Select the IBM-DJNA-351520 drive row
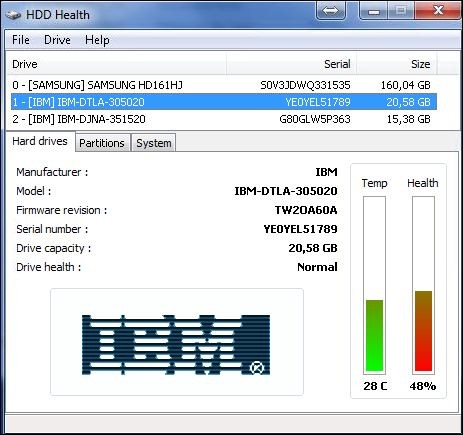This screenshot has width=463, height=435. [222, 119]
